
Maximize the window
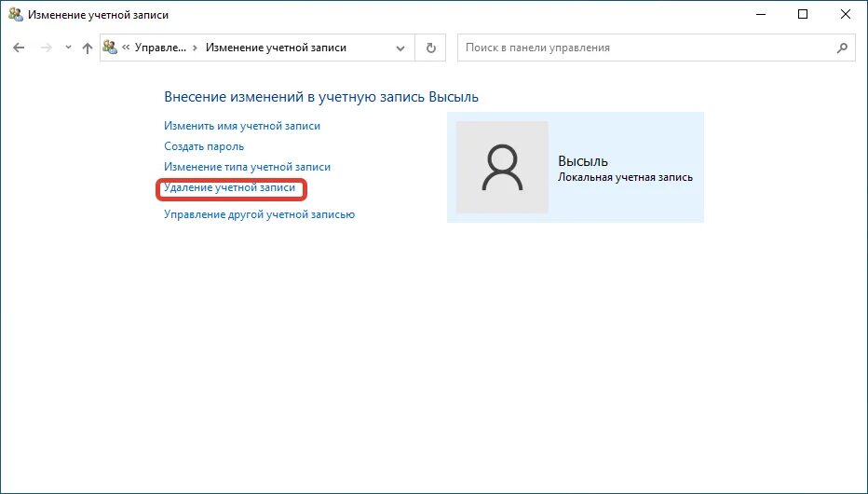click(803, 15)
